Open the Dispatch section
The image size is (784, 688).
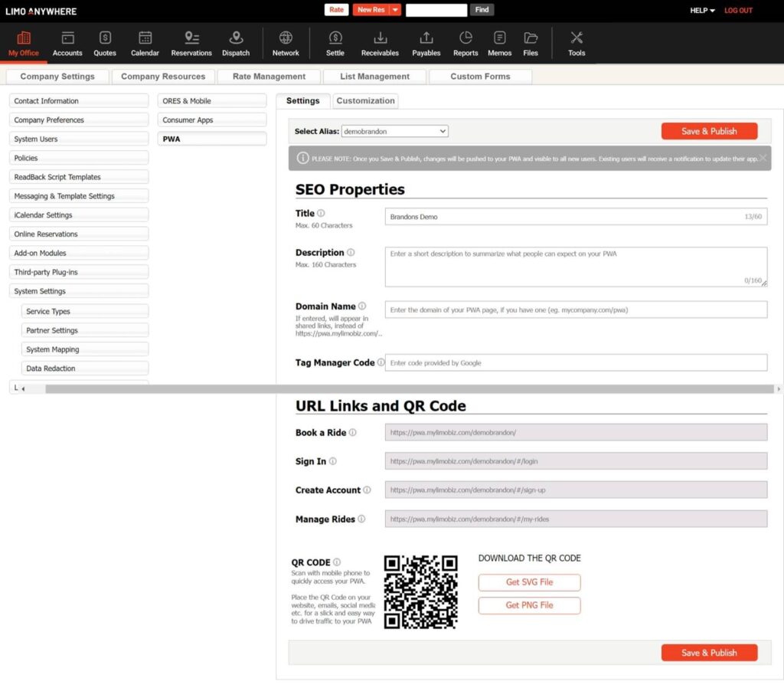coord(236,44)
